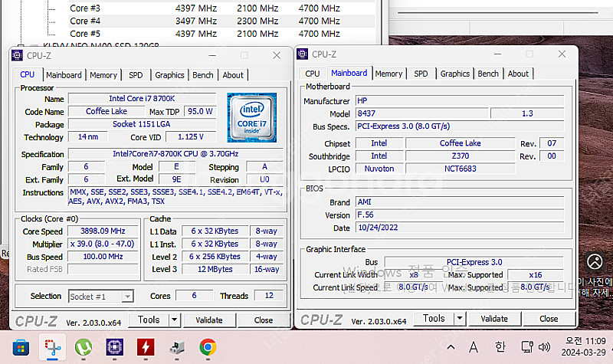Open the Microsoft Store taskbar icon

click(21, 347)
